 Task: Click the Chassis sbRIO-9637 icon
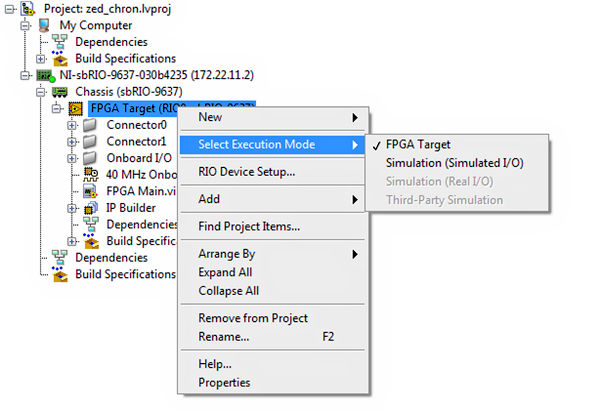coord(60,91)
